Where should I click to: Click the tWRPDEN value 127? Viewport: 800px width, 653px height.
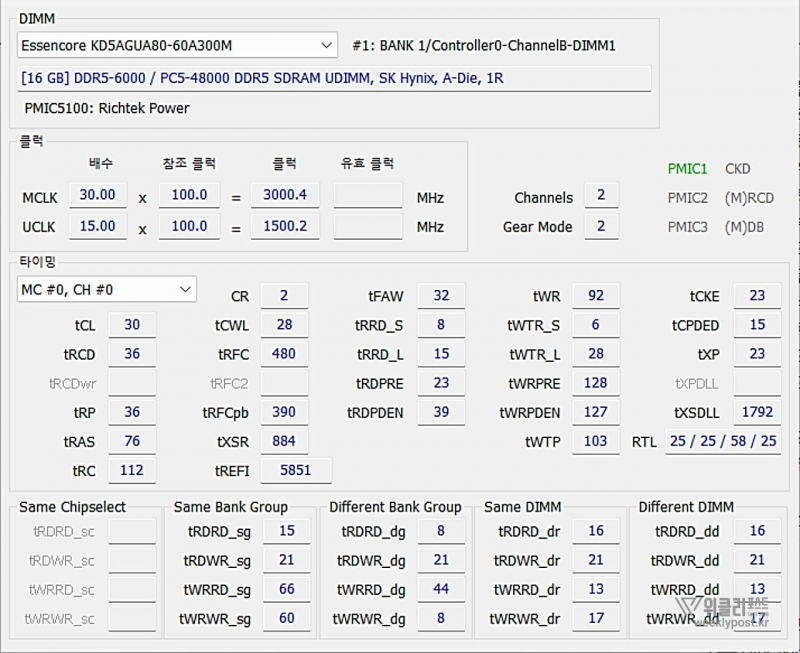coord(596,412)
